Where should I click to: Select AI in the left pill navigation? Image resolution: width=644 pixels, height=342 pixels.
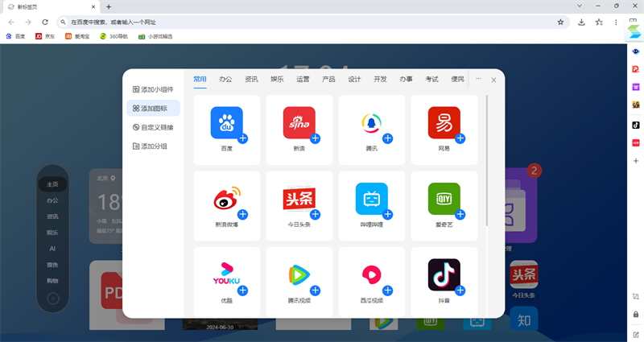(x=52, y=249)
